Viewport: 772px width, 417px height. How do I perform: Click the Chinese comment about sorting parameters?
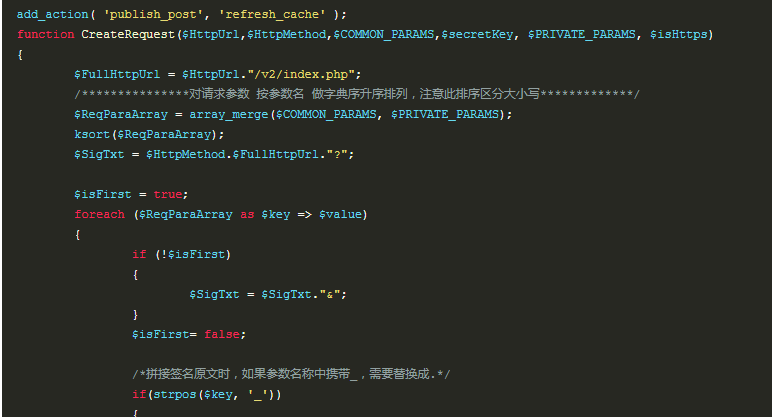pyautogui.click(x=356, y=94)
